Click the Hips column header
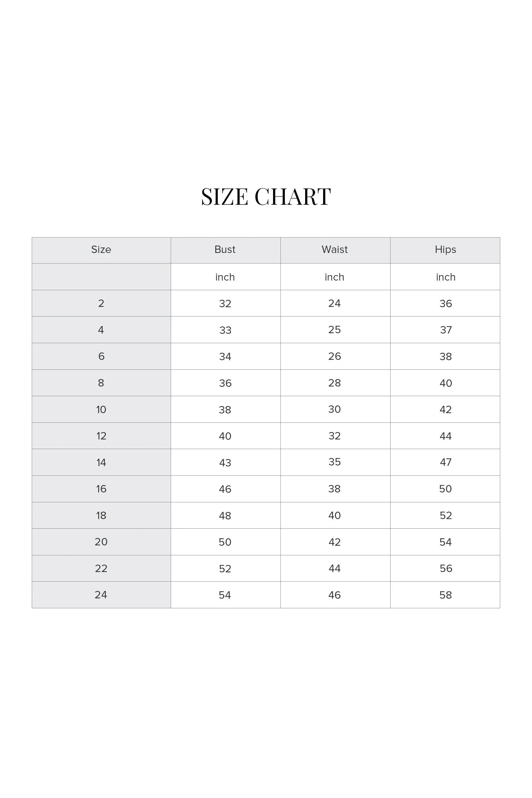This screenshot has height=798, width=532. coord(445,249)
